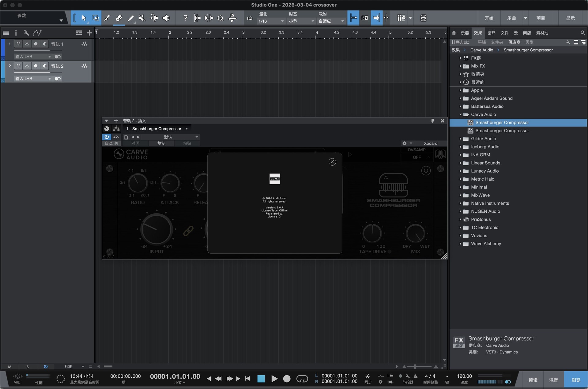Open search in the browser panel
Image resolution: width=588 pixels, height=389 pixels.
582,33
